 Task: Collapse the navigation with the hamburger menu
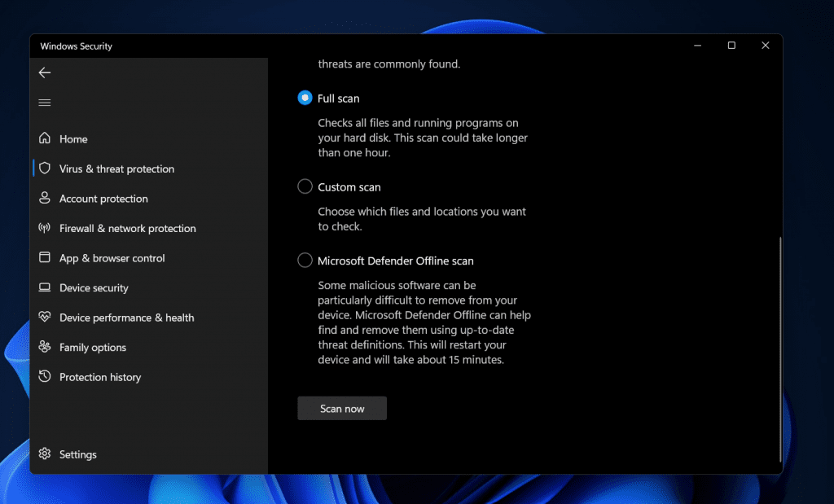click(x=44, y=102)
